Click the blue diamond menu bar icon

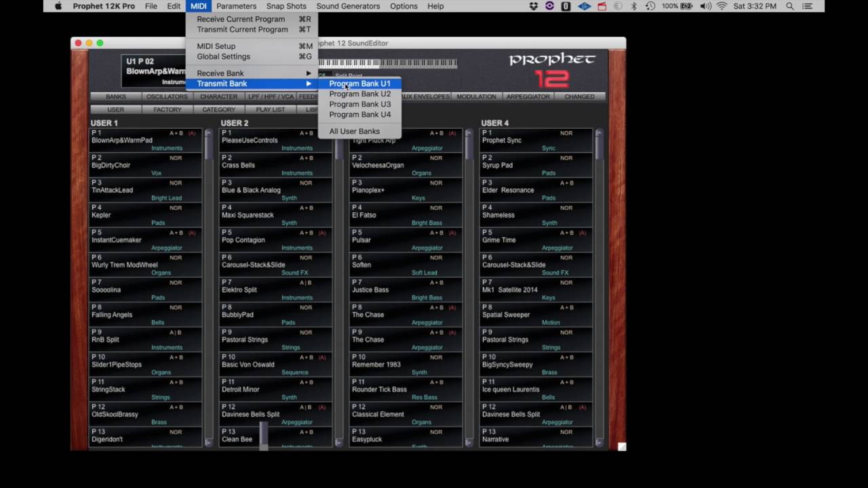click(x=584, y=6)
